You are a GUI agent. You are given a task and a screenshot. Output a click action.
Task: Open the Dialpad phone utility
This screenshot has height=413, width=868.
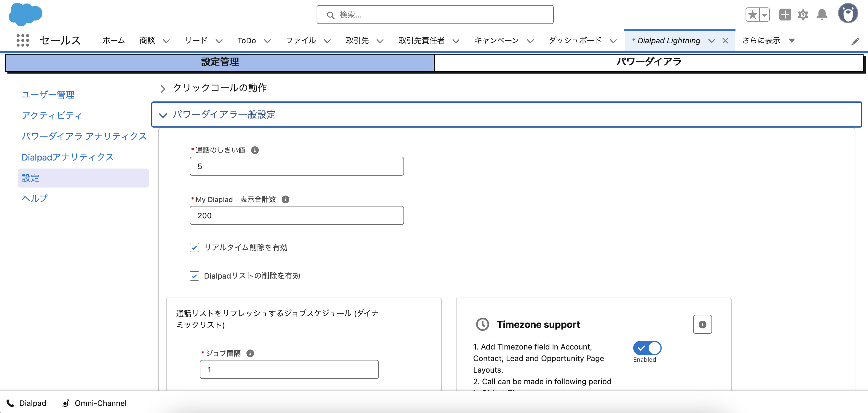pyautogui.click(x=26, y=403)
